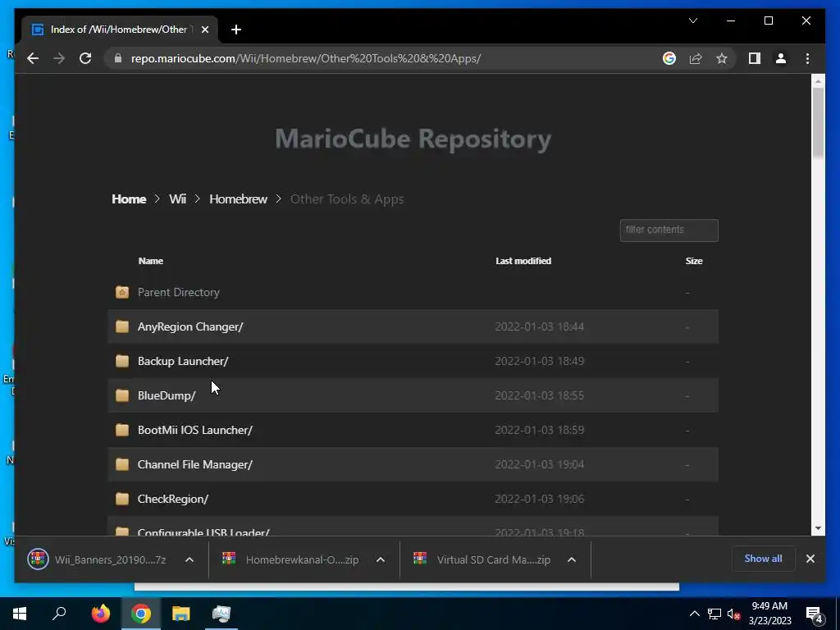Show hidden system tray icons
This screenshot has width=840, height=630.
(x=694, y=614)
